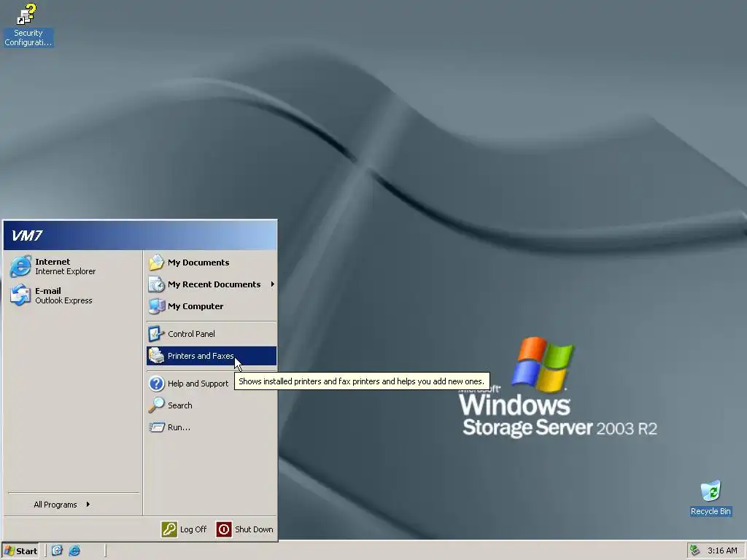This screenshot has width=747, height=560.
Task: Select the Help and Support menu text
Action: (x=198, y=384)
